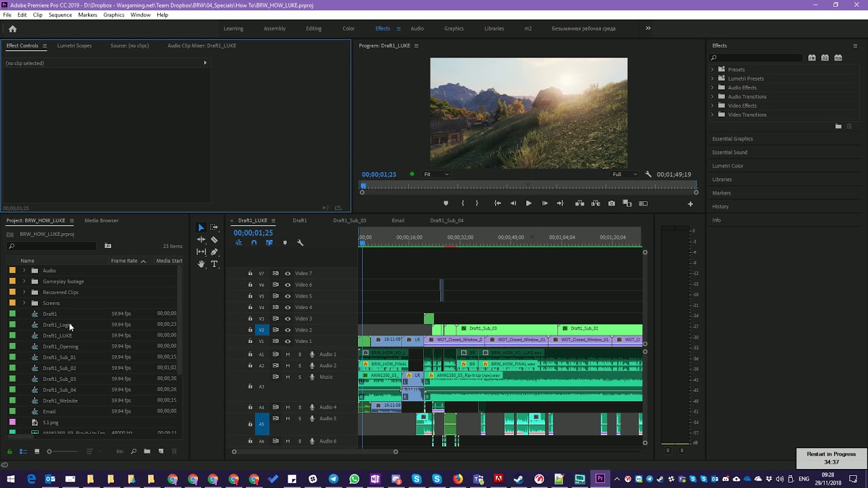Open the Markers menu

click(x=87, y=15)
